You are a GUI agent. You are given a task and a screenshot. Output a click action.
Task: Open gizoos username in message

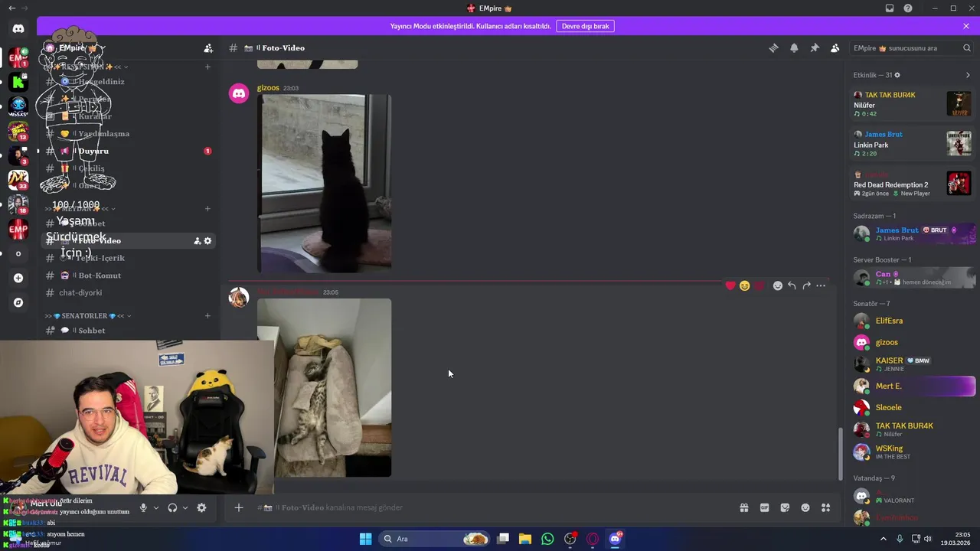click(x=268, y=88)
